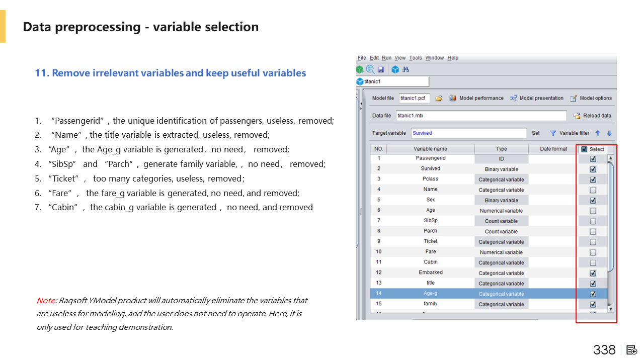Open the Type cell for Age
Viewport: 644px width, 362px height.
pos(501,211)
